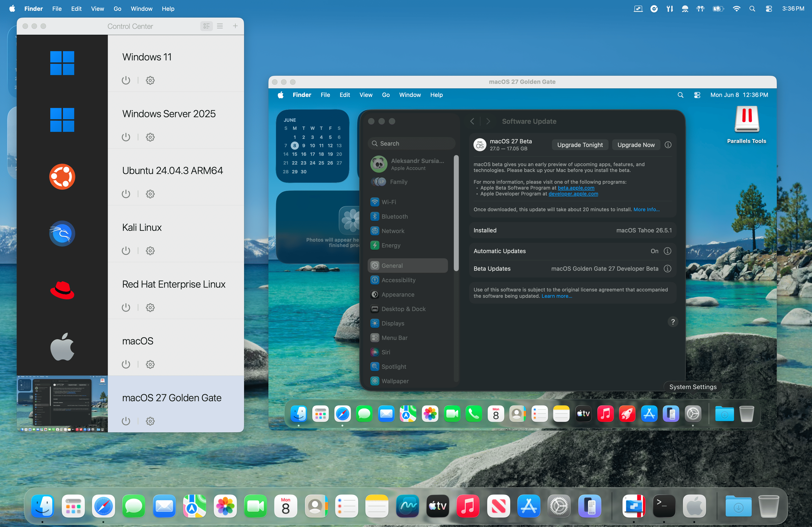812x527 pixels.
Task: Select Spotlight in the settings sidebar
Action: pos(408,367)
